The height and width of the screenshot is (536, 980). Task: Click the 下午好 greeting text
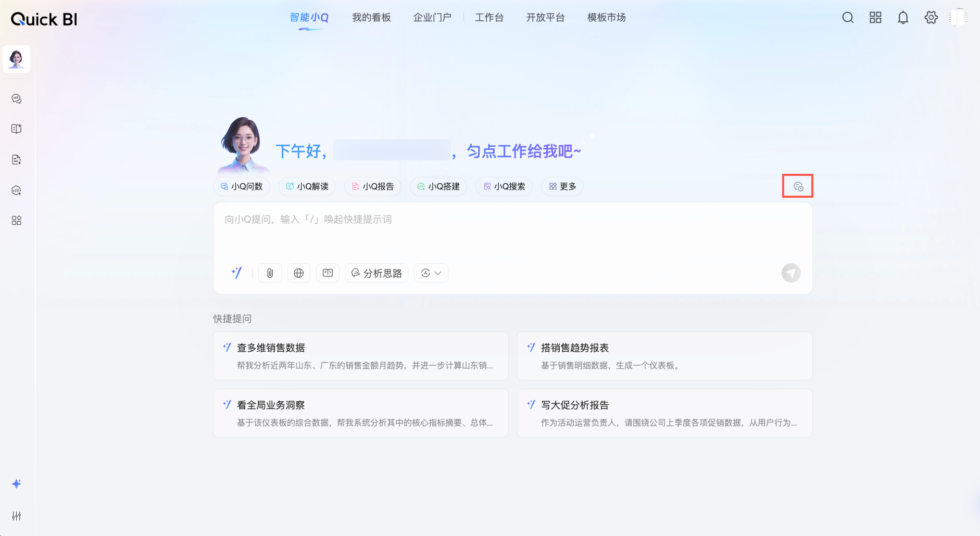[x=301, y=151]
